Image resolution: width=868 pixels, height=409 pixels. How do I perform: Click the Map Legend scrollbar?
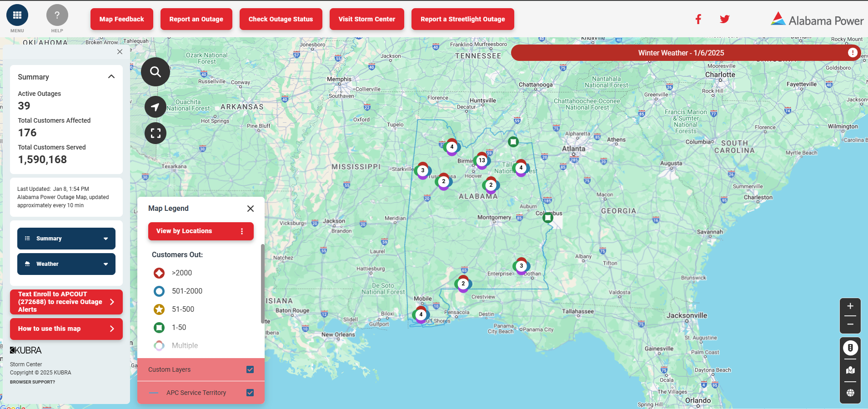(262, 284)
